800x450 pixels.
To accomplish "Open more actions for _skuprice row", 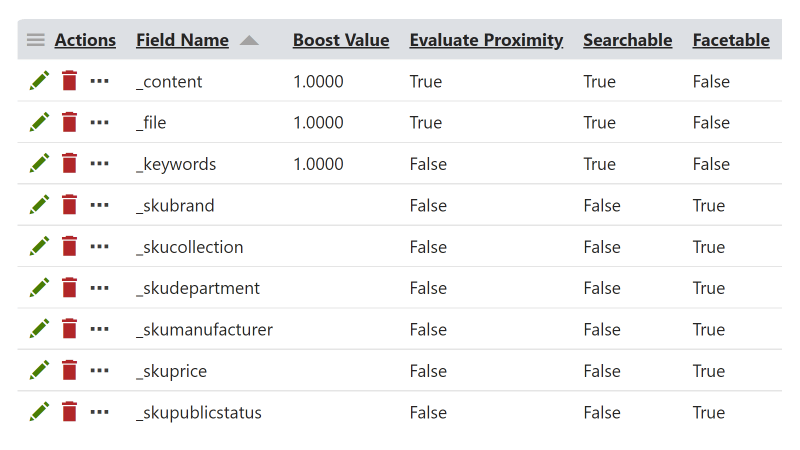I will tap(99, 370).
